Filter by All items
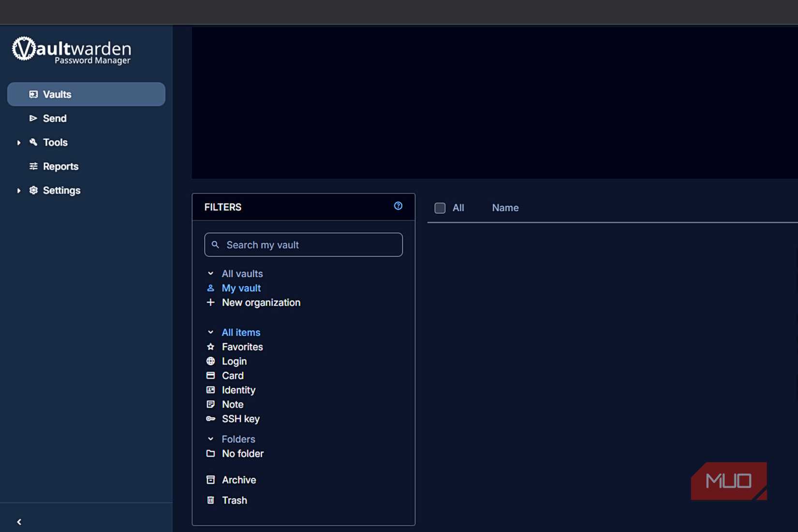 241,332
